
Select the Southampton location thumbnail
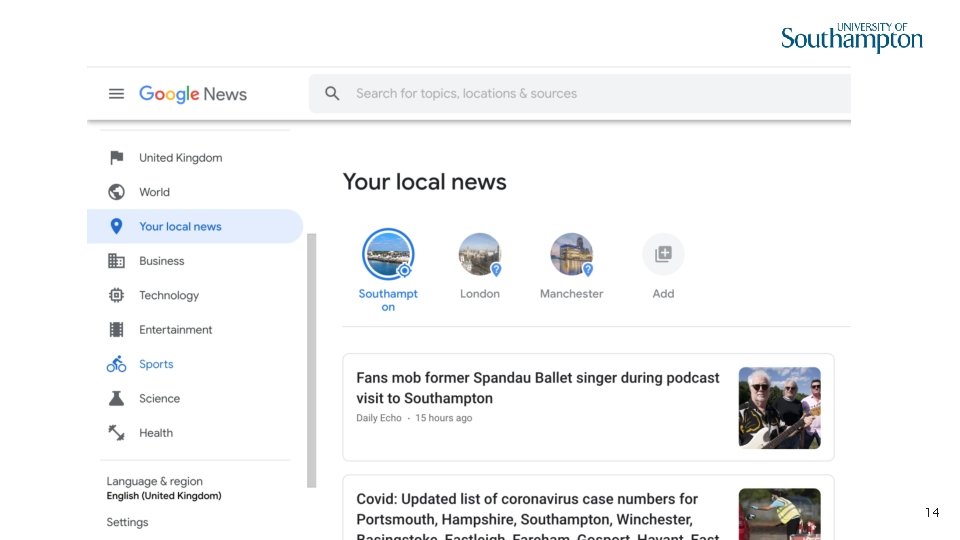click(x=388, y=254)
